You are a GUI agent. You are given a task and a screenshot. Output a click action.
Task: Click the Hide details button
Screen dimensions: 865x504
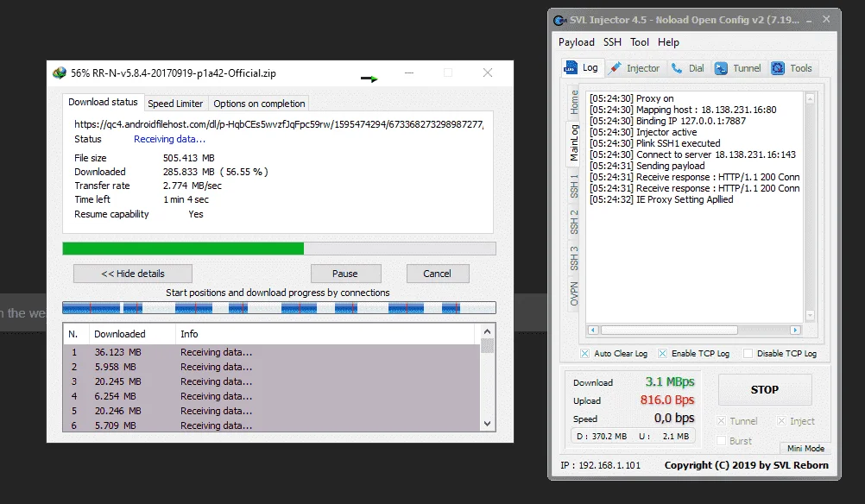[x=133, y=274]
